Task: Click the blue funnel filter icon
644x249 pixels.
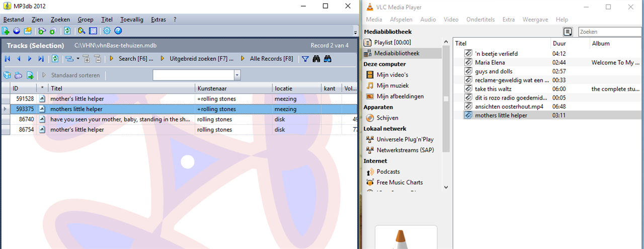Action: 305,59
